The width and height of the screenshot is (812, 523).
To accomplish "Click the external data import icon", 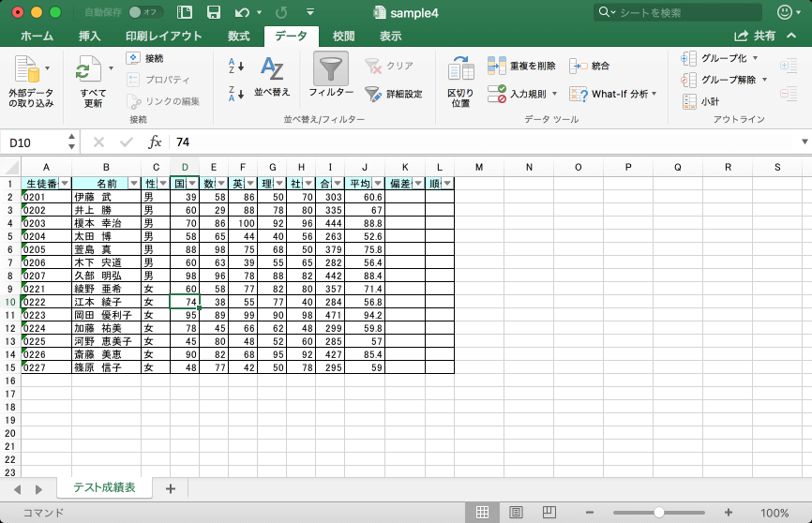I will click(27, 68).
